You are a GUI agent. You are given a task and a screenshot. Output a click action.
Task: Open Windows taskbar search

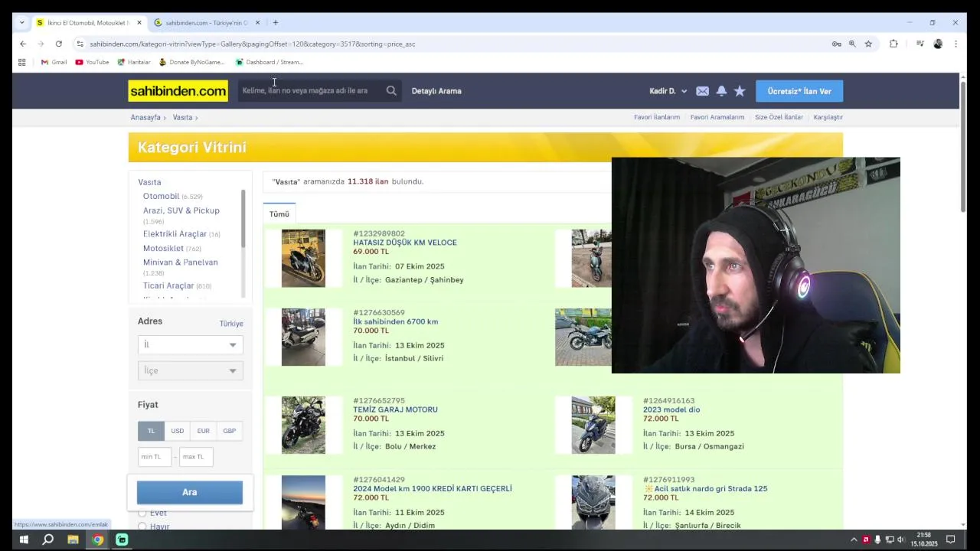(x=47, y=540)
